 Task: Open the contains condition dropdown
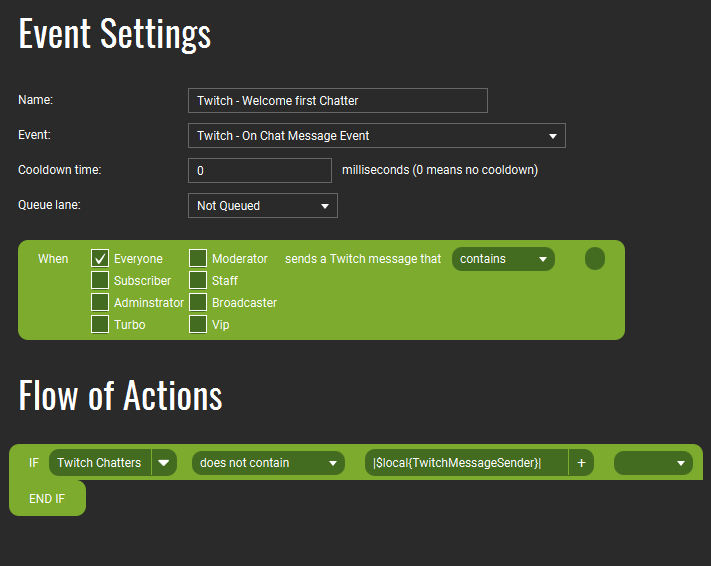503,259
